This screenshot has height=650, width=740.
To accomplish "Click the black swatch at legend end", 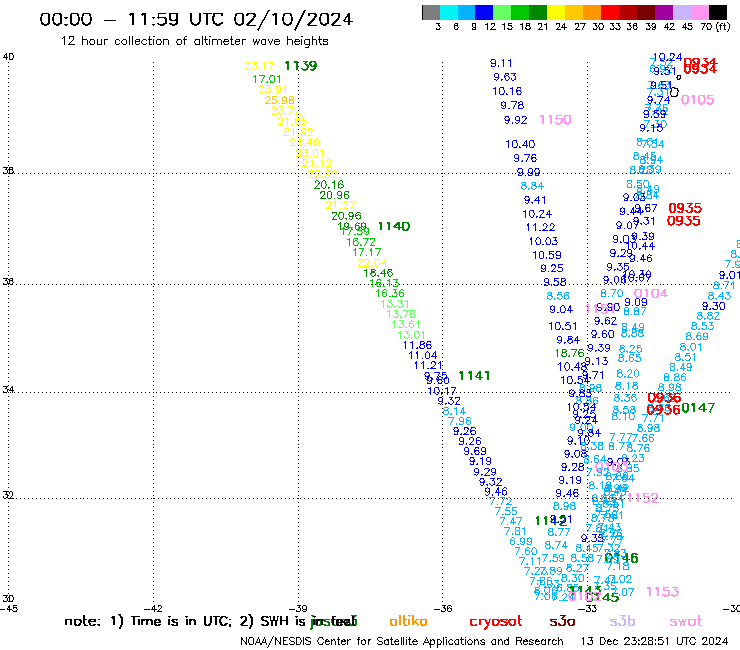I will (x=718, y=12).
